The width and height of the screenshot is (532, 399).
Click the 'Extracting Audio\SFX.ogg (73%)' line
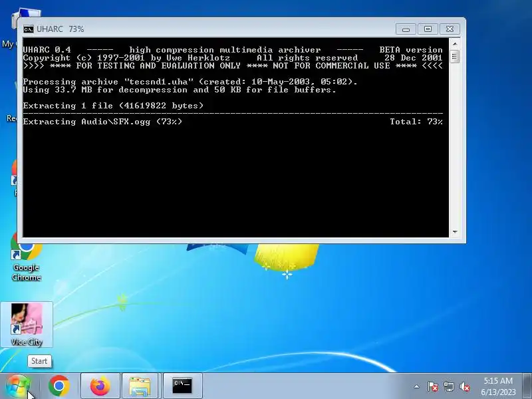(102, 122)
